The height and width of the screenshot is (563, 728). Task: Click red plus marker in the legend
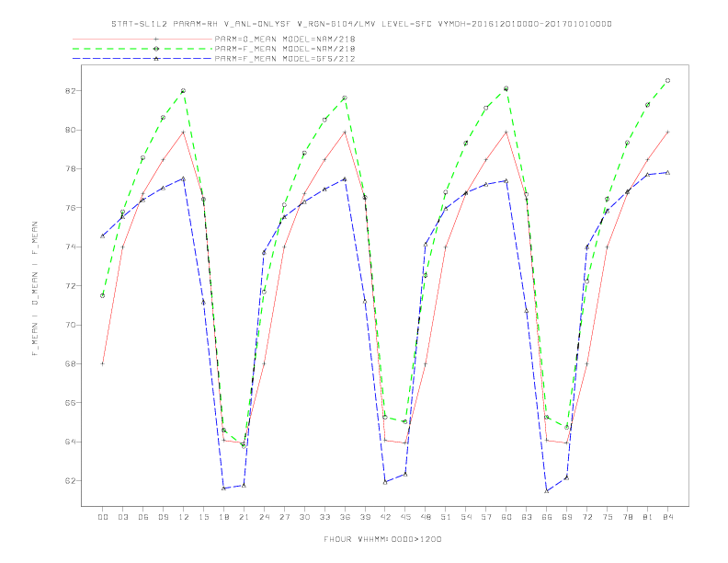pos(156,39)
